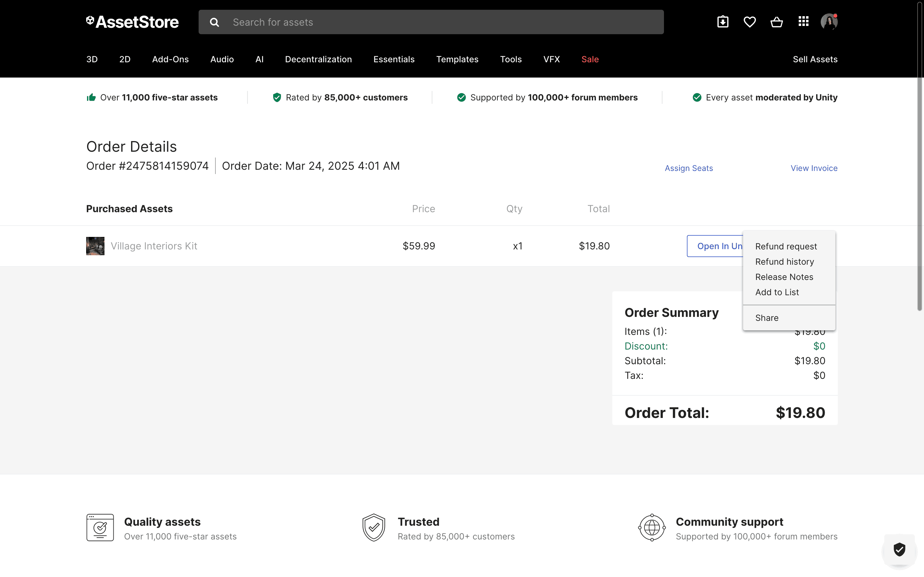Open the apps grid menu
924x577 pixels.
click(803, 21)
